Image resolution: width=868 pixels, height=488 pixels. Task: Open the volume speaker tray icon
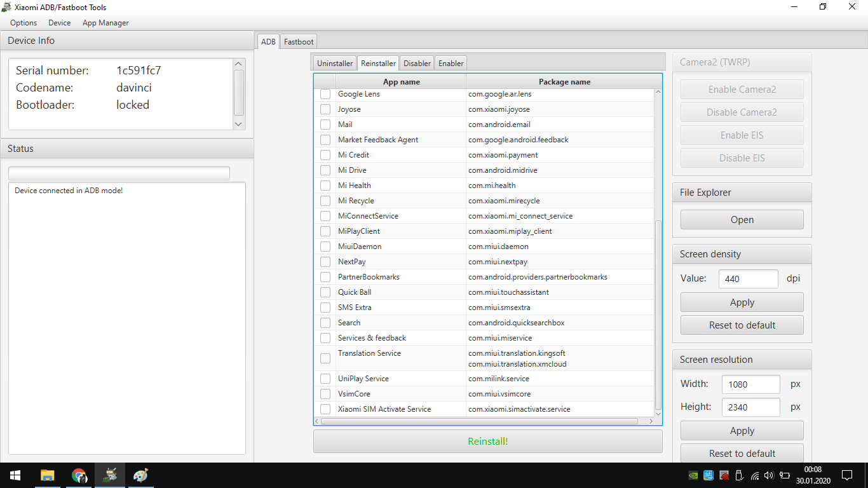(x=769, y=475)
